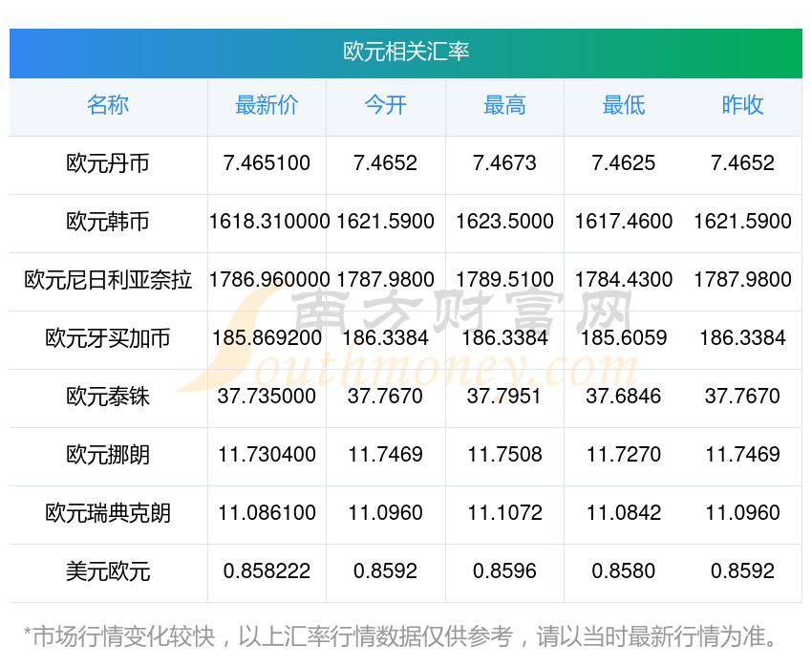This screenshot has width=812, height=667.
Task: Select latest price 1618.310000
Action: (x=269, y=222)
